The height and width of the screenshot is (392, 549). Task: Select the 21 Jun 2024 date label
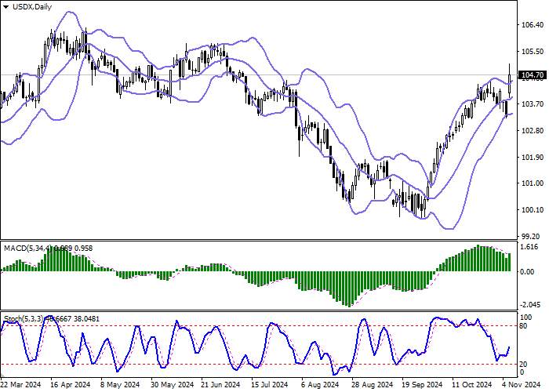pos(220,385)
